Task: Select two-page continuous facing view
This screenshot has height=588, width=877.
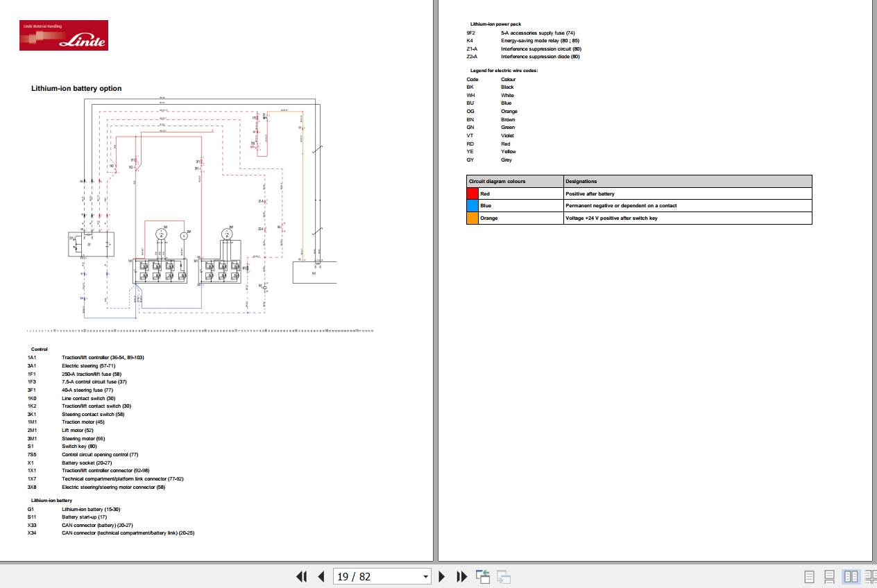Action: (x=870, y=576)
